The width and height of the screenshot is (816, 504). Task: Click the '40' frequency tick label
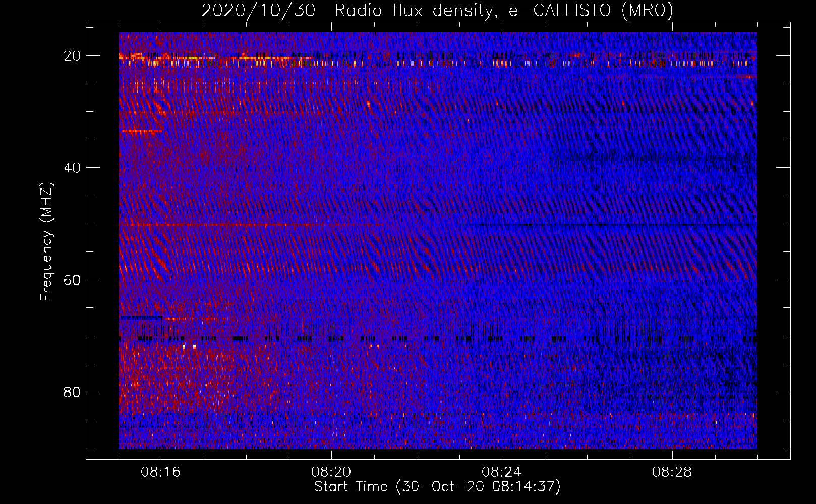tap(72, 168)
